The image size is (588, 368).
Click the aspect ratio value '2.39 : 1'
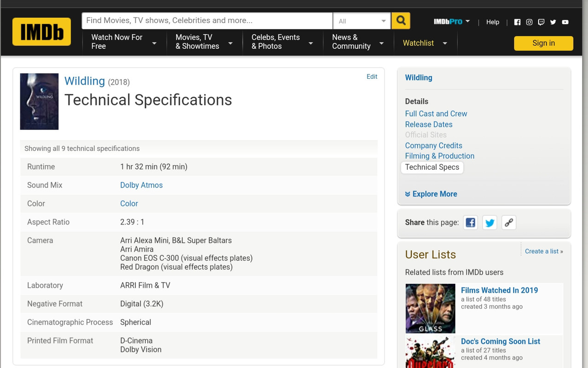click(x=132, y=222)
